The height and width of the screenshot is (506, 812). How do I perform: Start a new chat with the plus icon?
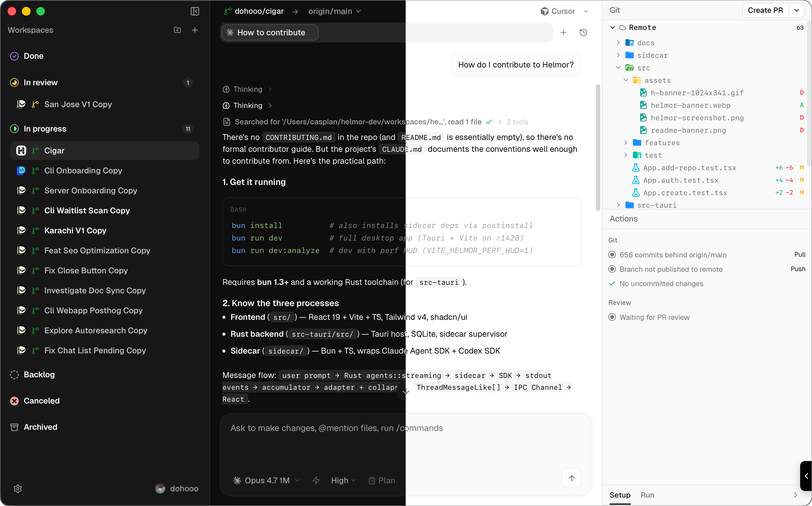[564, 32]
